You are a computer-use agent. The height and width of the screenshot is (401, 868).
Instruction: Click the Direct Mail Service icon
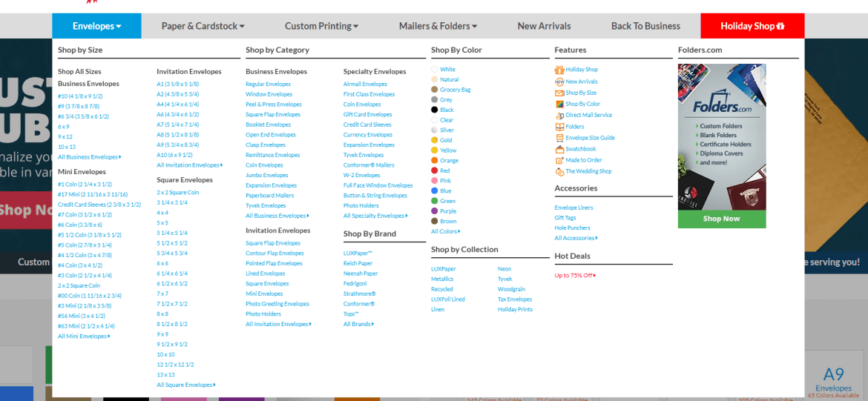click(559, 116)
